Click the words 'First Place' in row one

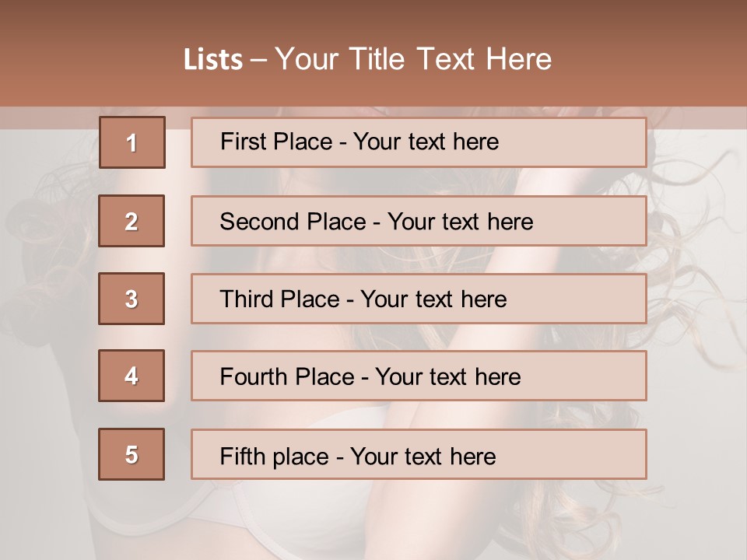click(x=276, y=142)
